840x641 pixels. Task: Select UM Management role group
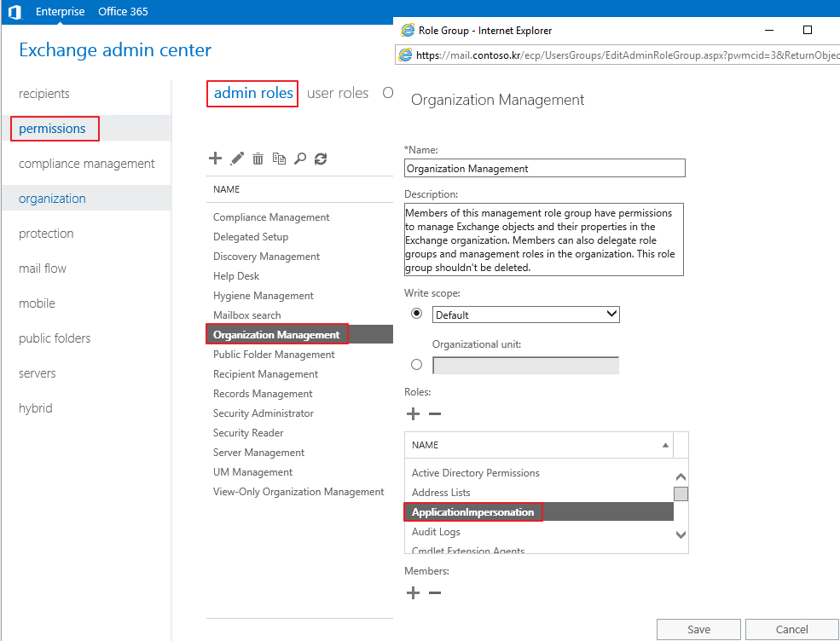pos(253,472)
